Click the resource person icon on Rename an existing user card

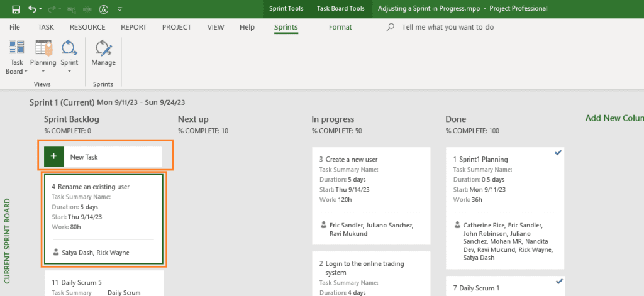[56, 252]
